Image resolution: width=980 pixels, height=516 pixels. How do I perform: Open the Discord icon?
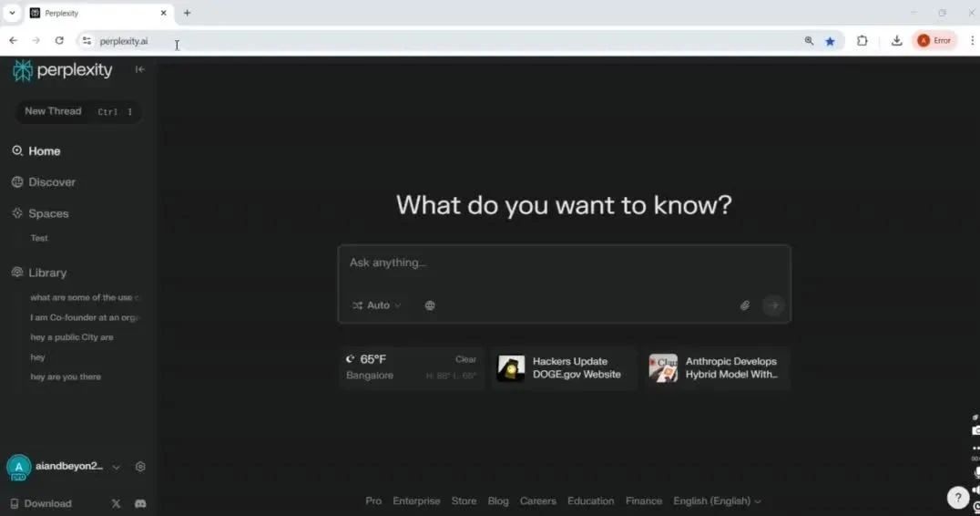tap(140, 503)
